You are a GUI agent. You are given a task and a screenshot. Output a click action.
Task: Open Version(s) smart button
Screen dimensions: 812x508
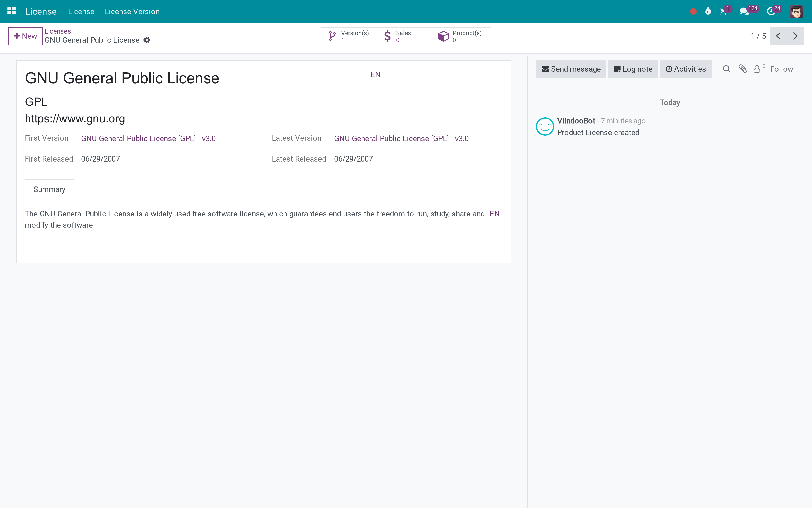(349, 36)
